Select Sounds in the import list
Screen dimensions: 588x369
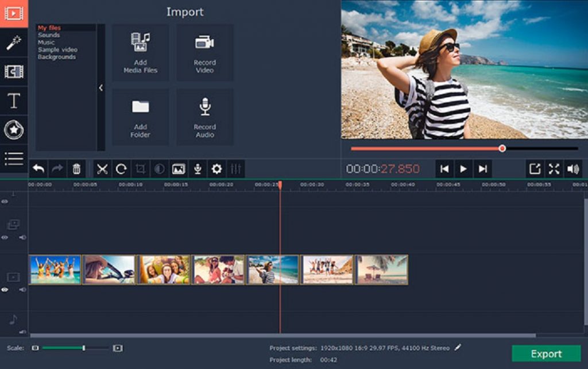coord(49,35)
